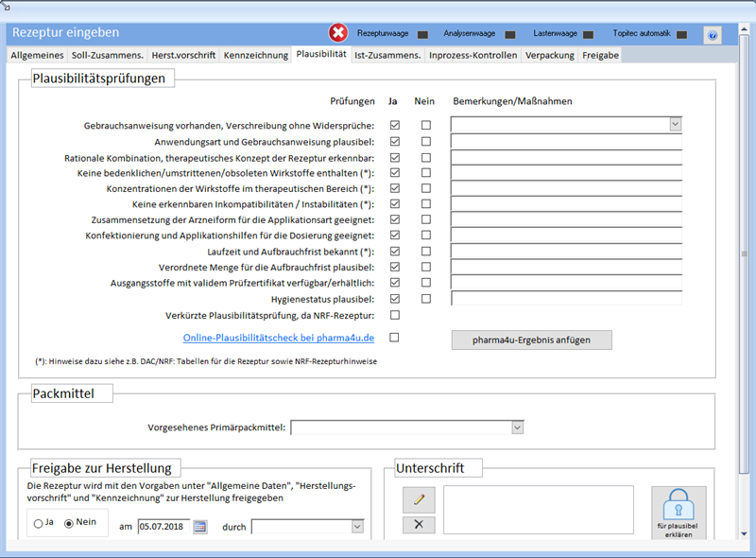Open help via the question mark icon
Viewport: 756px width, 558px height.
click(x=713, y=35)
